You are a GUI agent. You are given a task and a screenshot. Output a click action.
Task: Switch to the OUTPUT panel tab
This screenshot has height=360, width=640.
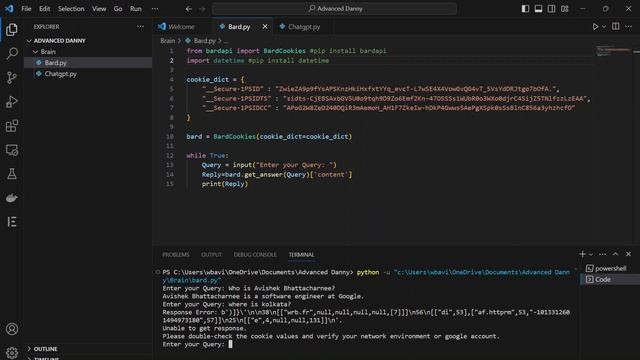point(211,255)
